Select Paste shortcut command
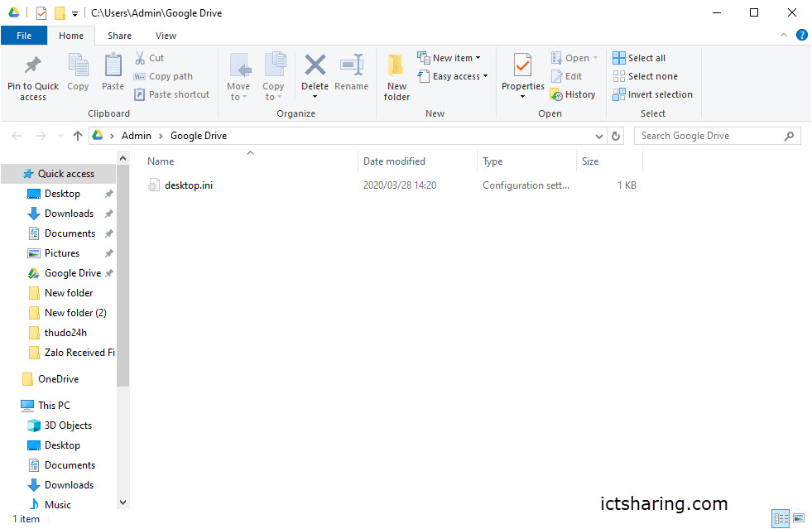 click(x=172, y=94)
